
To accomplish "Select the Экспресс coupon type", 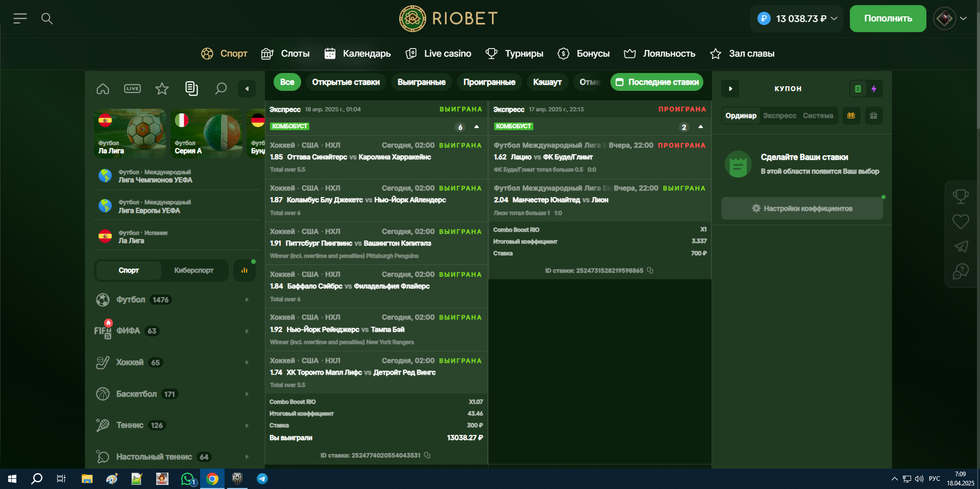I will pos(779,116).
